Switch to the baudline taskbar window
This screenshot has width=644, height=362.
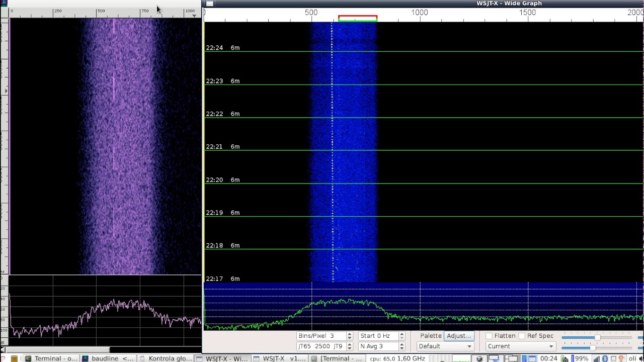[108, 358]
